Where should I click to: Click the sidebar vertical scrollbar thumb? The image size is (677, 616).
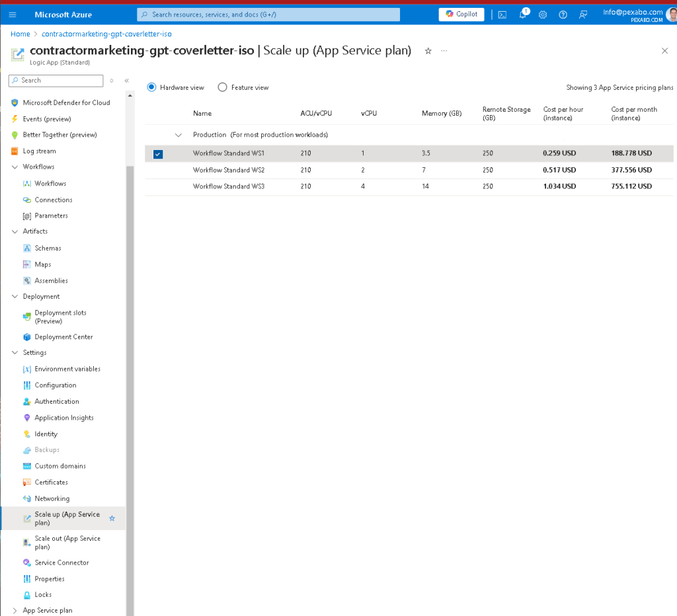130,391
